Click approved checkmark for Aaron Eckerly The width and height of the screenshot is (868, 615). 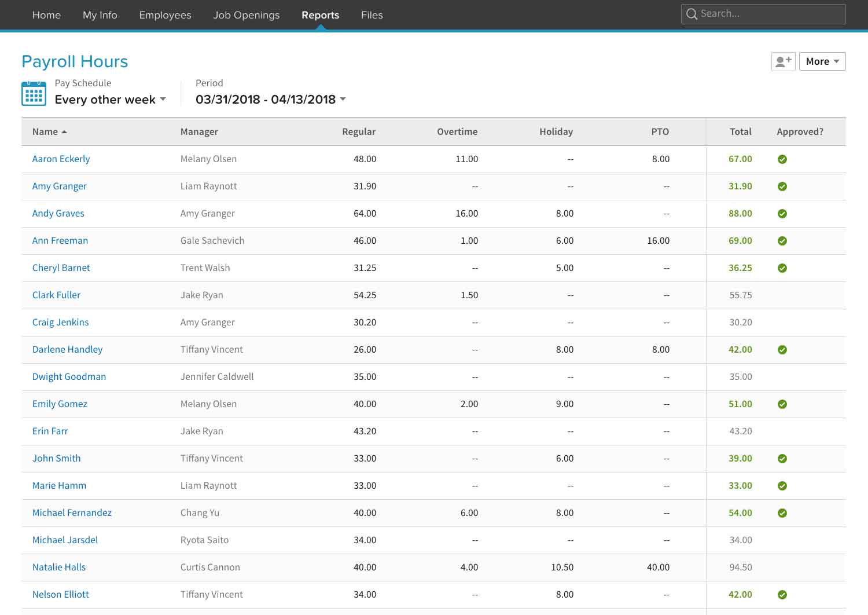(782, 159)
